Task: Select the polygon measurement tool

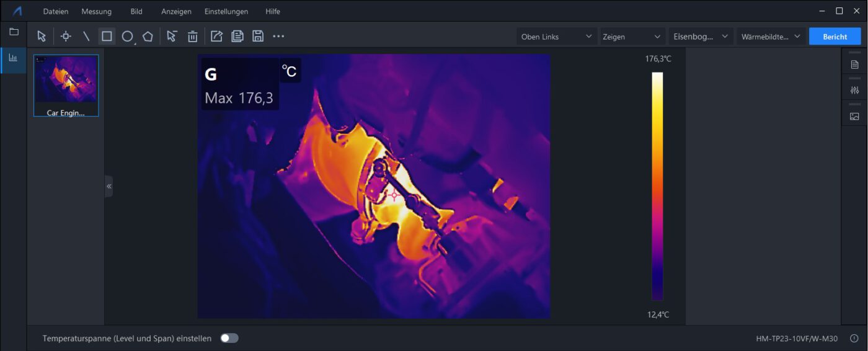Action: [x=148, y=37]
